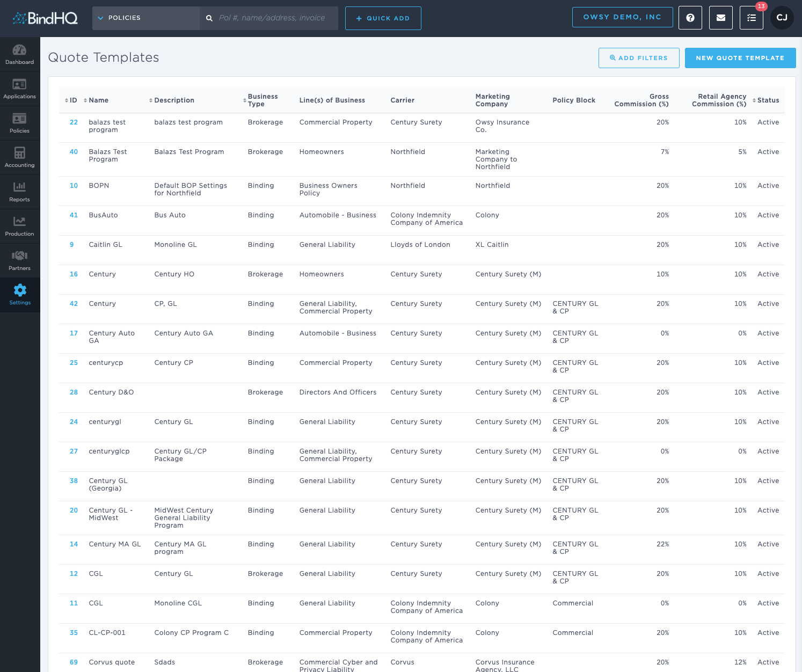Image resolution: width=802 pixels, height=672 pixels.
Task: Open the POLICIES search type dropdown
Action: point(146,18)
